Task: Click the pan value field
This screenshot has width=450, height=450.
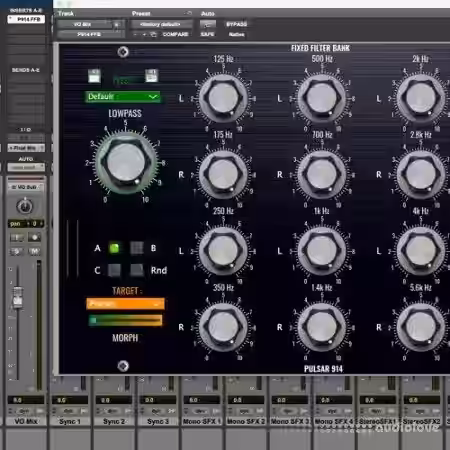Action: (x=26, y=224)
